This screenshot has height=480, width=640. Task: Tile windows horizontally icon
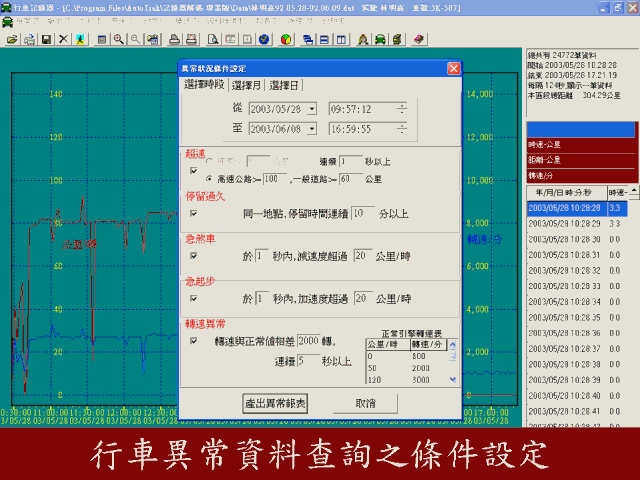coord(324,40)
